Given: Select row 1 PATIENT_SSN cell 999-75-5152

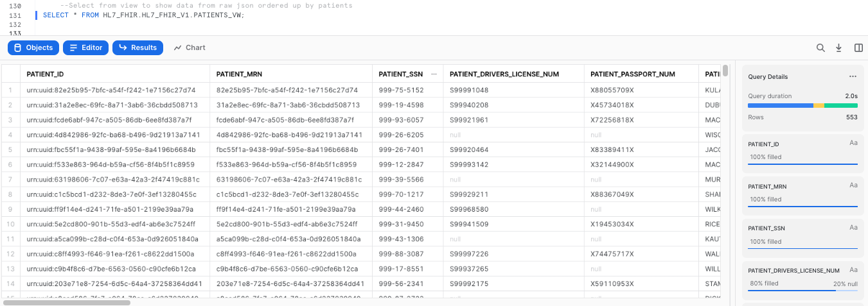Looking at the screenshot, I should point(401,90).
